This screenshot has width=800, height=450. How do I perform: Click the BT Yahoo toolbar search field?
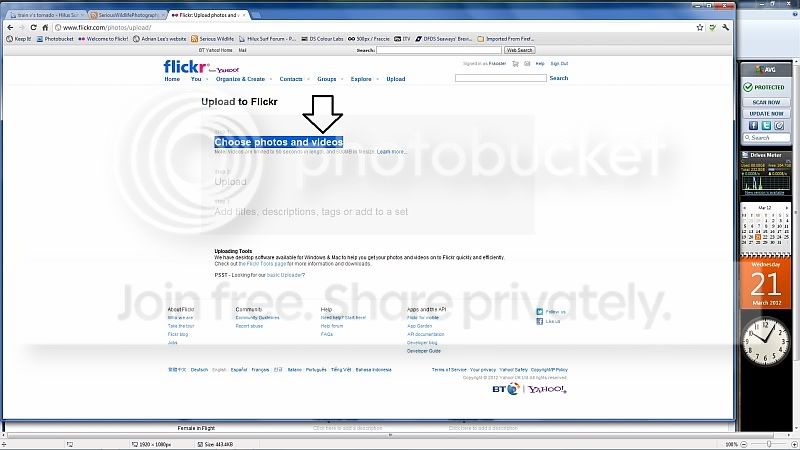point(439,50)
